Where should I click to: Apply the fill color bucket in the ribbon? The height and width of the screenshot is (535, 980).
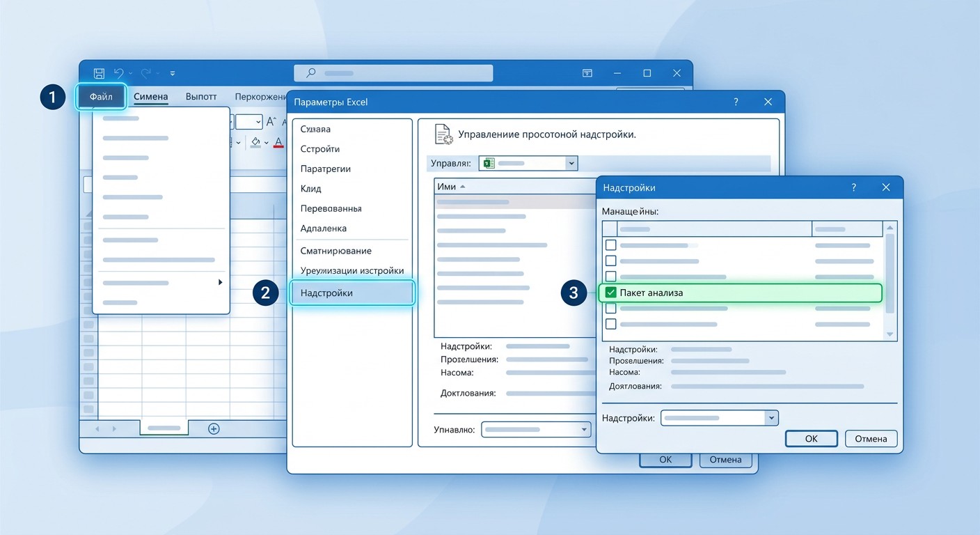pos(255,142)
